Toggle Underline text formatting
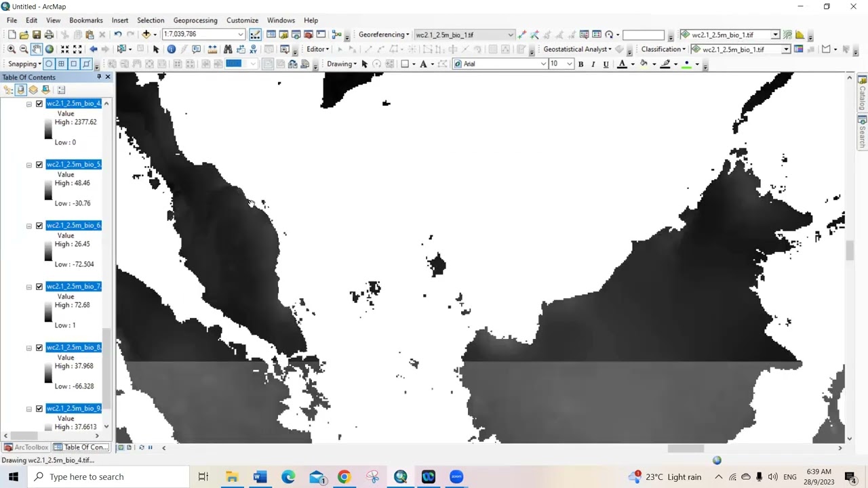868x488 pixels. [x=606, y=64]
